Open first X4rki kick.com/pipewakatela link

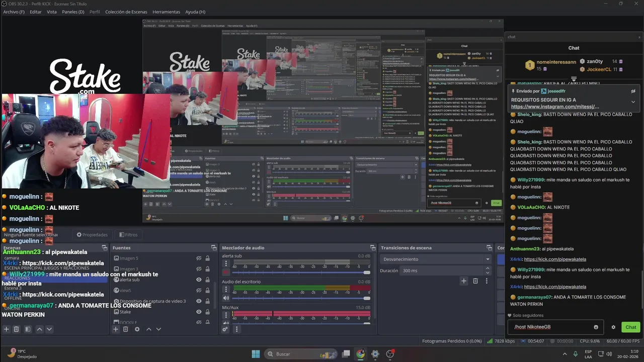(555, 259)
